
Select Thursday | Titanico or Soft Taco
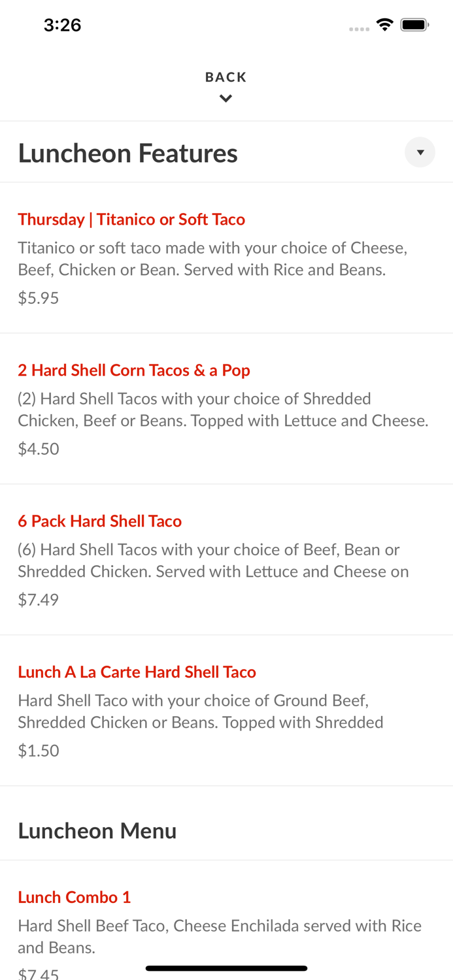(131, 219)
